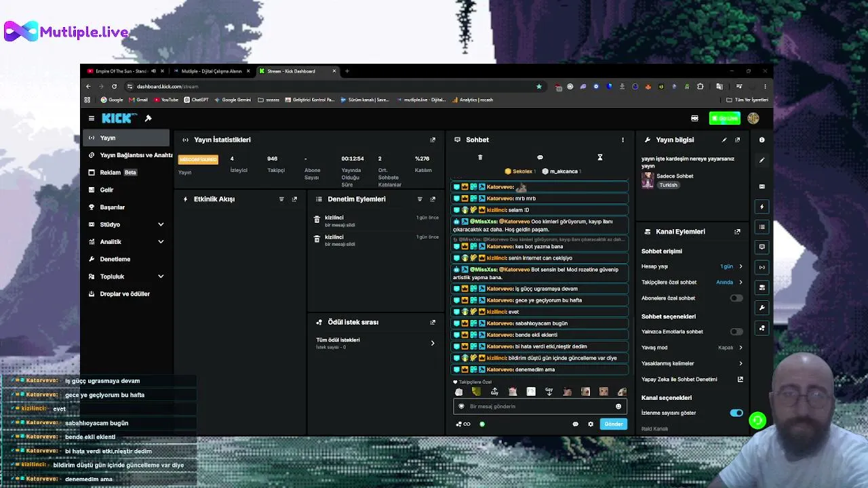Screen dimensions: 868x488
Task: Open Denetleme in sidebar
Action: (126, 259)
